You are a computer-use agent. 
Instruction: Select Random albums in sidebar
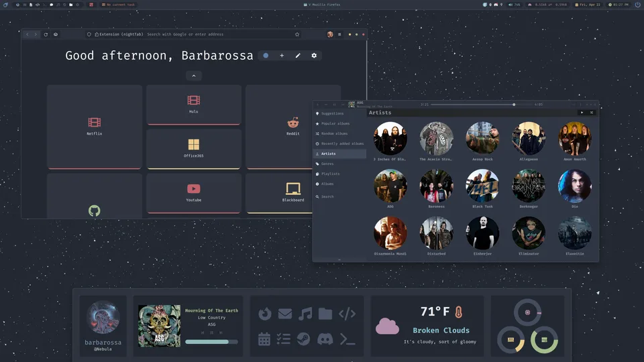point(339,134)
